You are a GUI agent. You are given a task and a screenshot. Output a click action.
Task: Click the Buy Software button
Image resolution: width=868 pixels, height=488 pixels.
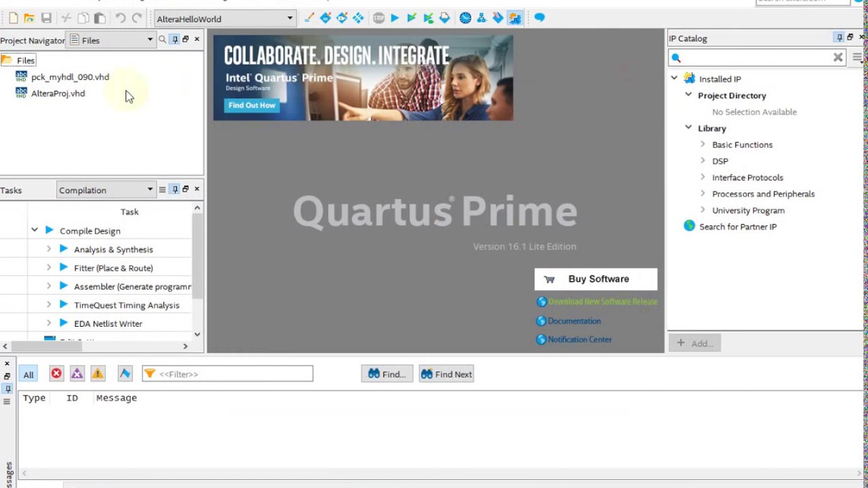pyautogui.click(x=595, y=279)
